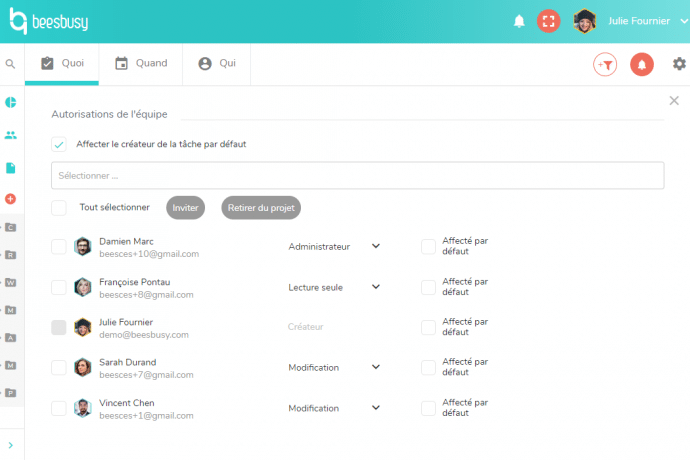This screenshot has width=690, height=460.
Task: Switch to the Quoi tab
Action: coord(62,63)
